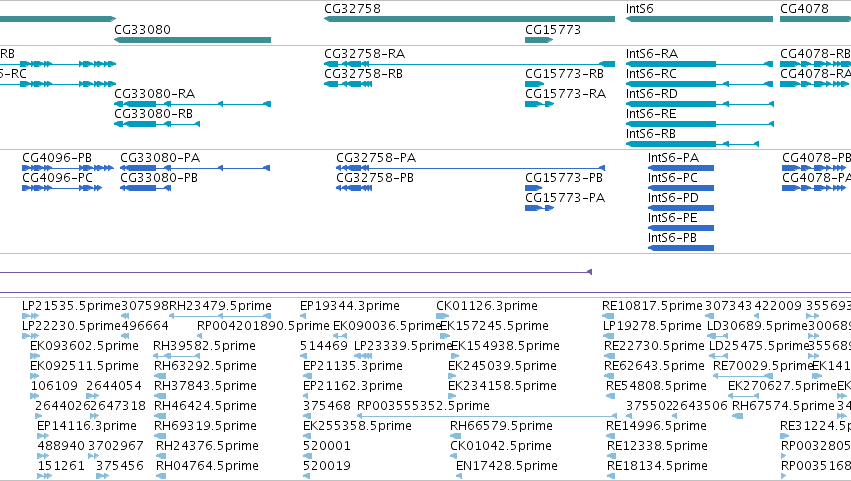851x481 pixels.
Task: Open protein IntS6-PC label
Action: pos(673,178)
